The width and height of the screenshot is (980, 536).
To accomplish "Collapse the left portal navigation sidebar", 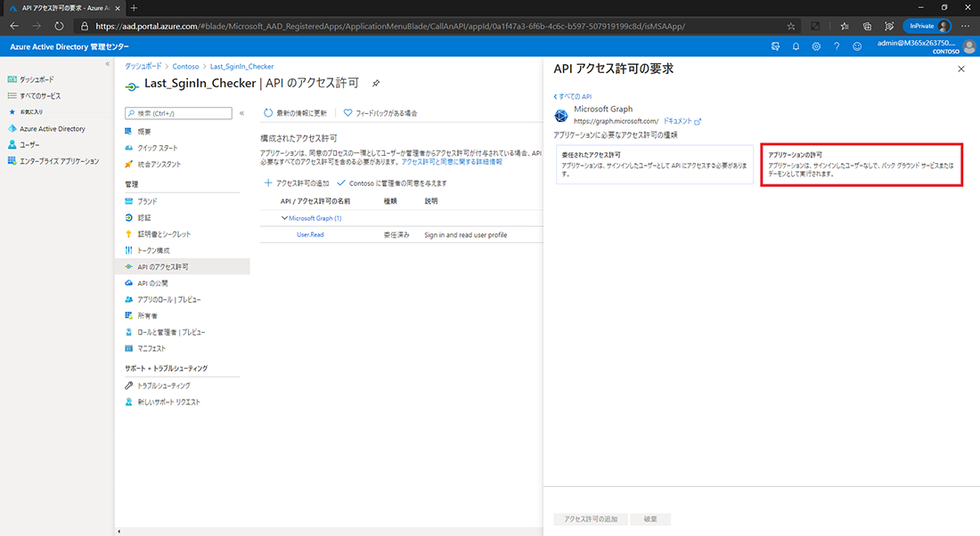I will (x=108, y=64).
